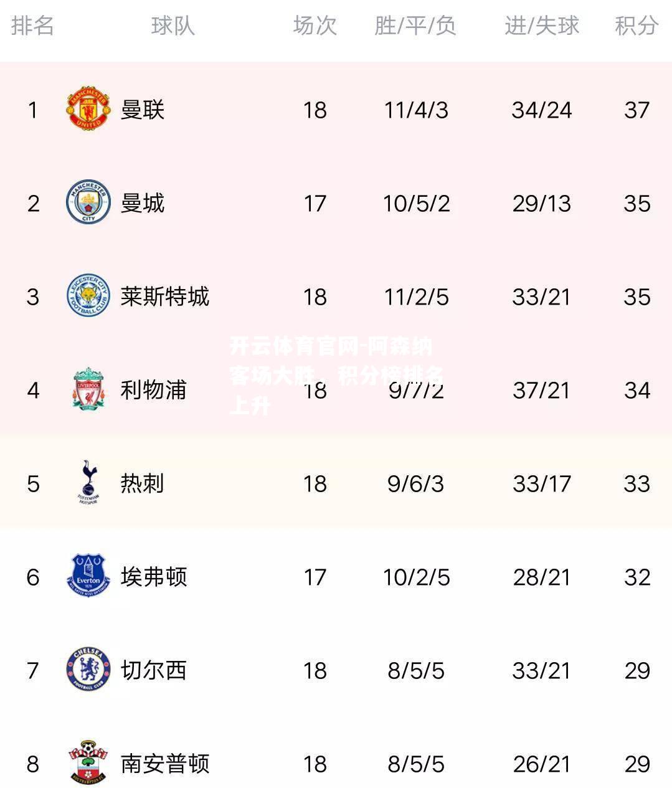Click 切尔西 win/draw/loss record 8/5/5
The height and width of the screenshot is (788, 672).
[416, 670]
